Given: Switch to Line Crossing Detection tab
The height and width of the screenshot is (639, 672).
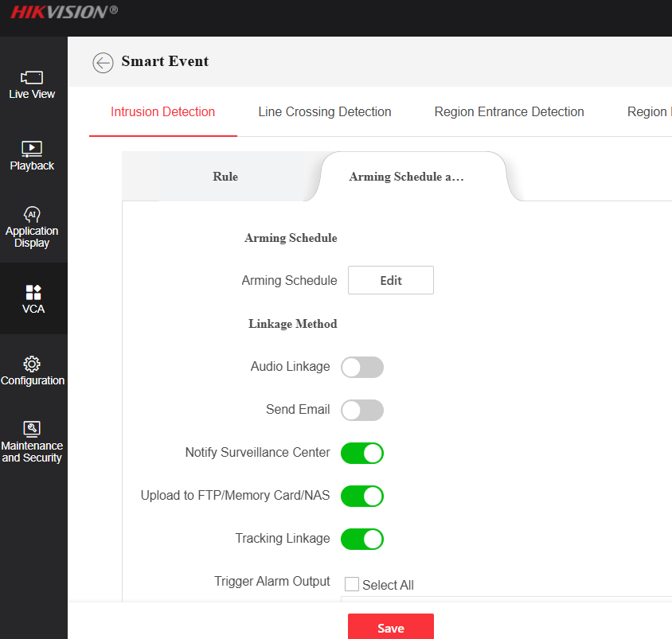Looking at the screenshot, I should tap(325, 112).
